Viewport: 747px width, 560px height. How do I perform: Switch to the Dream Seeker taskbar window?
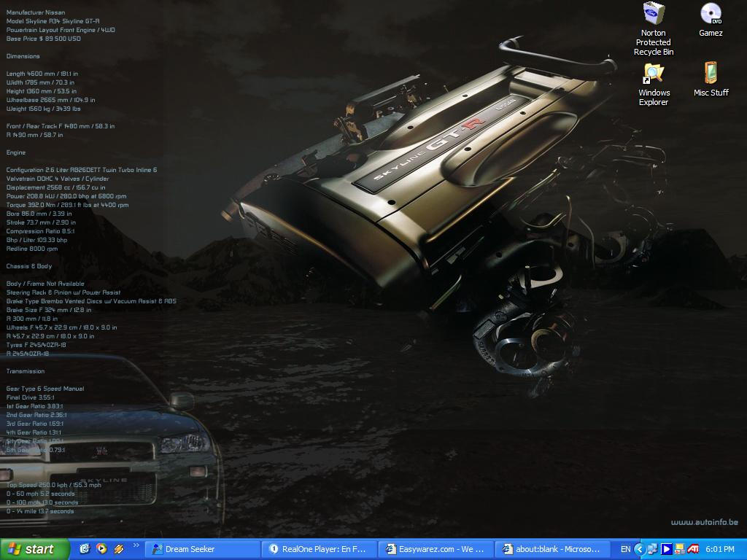tap(202, 549)
